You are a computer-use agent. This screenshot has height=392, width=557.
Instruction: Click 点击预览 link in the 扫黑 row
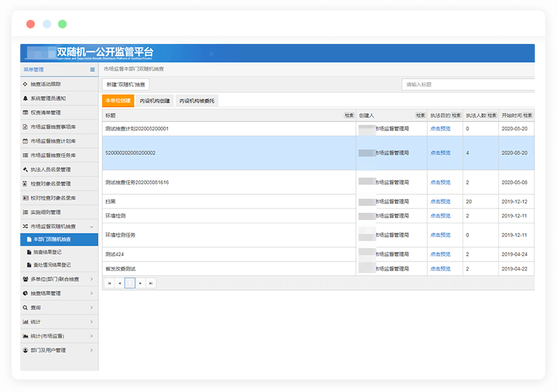tap(440, 201)
